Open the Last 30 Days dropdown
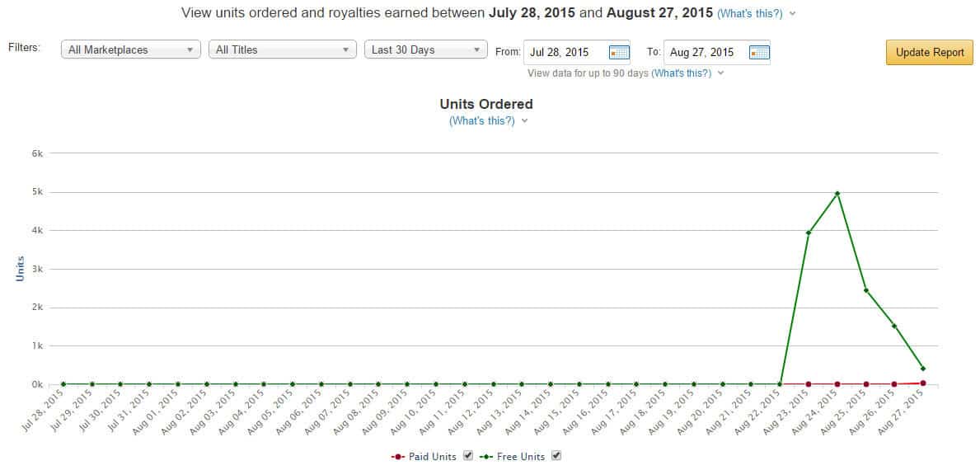Viewport: 980px width, 470px height. tap(425, 50)
